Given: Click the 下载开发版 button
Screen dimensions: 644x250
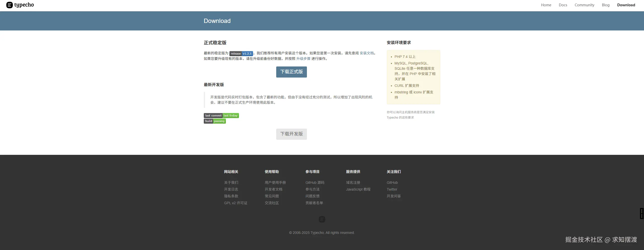Looking at the screenshot, I should pyautogui.click(x=291, y=134).
